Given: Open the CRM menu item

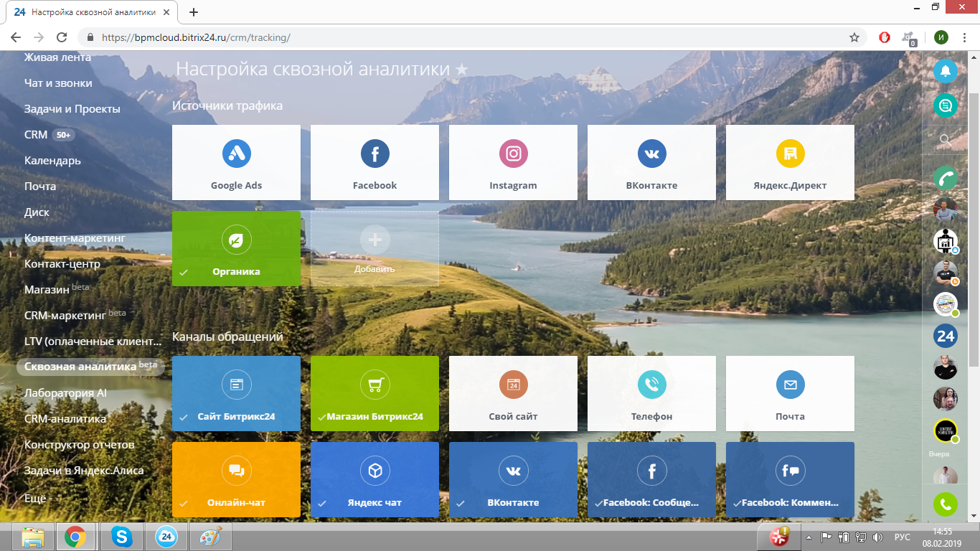Looking at the screenshot, I should click(x=36, y=135).
